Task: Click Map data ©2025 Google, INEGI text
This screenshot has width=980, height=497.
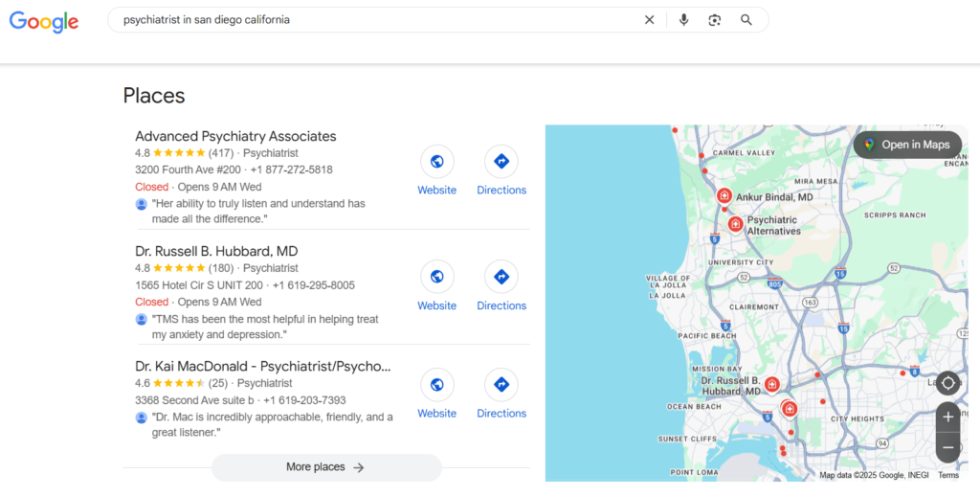Action: pyautogui.click(x=874, y=475)
